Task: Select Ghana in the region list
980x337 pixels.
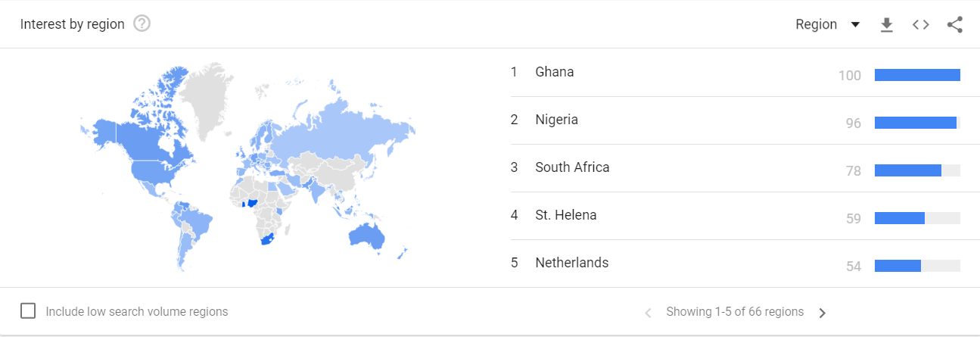Action: click(555, 72)
